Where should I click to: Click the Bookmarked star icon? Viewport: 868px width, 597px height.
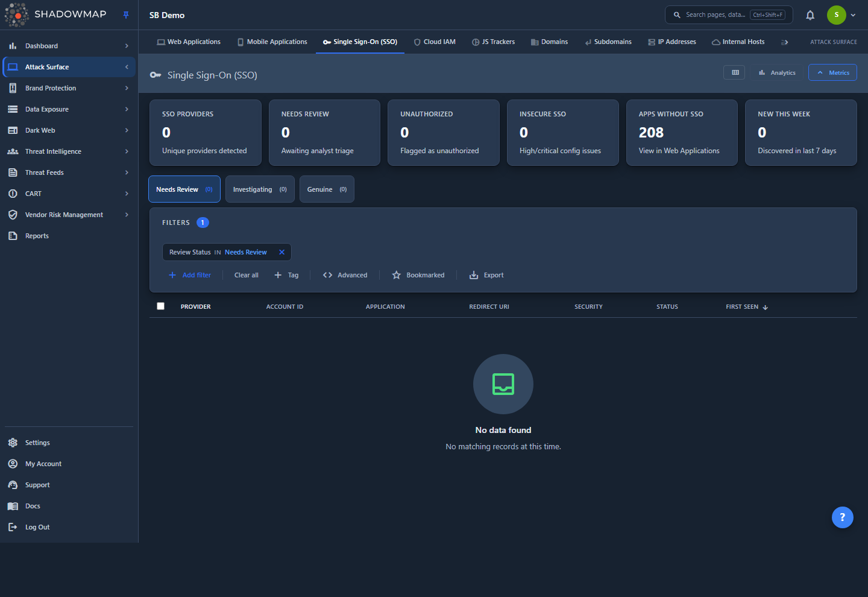pos(396,275)
